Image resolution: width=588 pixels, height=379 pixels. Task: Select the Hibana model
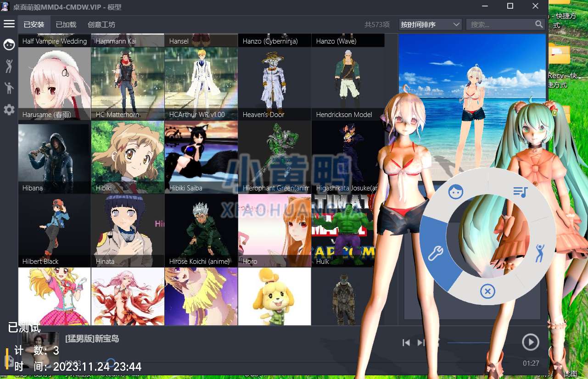[55, 157]
